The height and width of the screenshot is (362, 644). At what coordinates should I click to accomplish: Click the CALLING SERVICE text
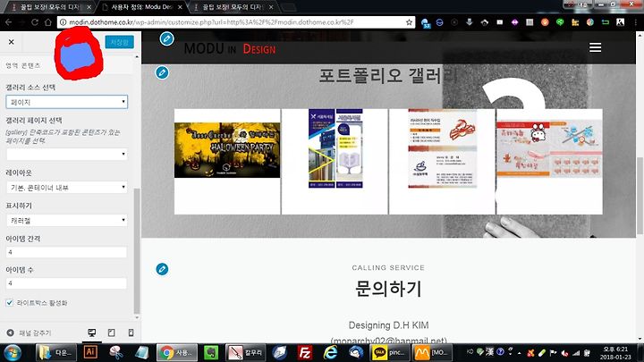click(388, 267)
